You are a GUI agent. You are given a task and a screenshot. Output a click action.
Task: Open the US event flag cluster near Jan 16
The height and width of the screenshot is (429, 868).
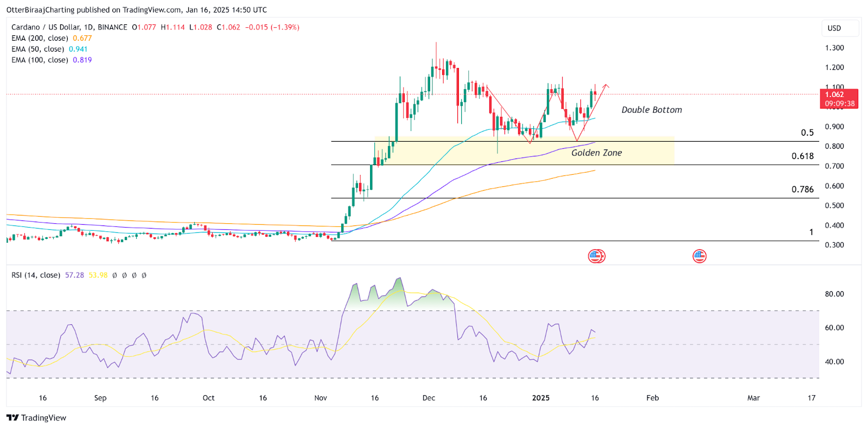tap(596, 256)
